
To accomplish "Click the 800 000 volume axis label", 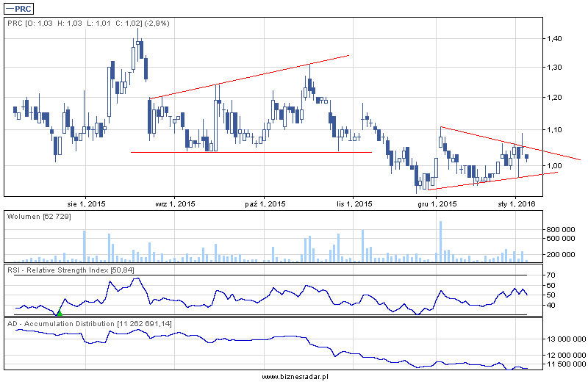I will pyautogui.click(x=564, y=230).
